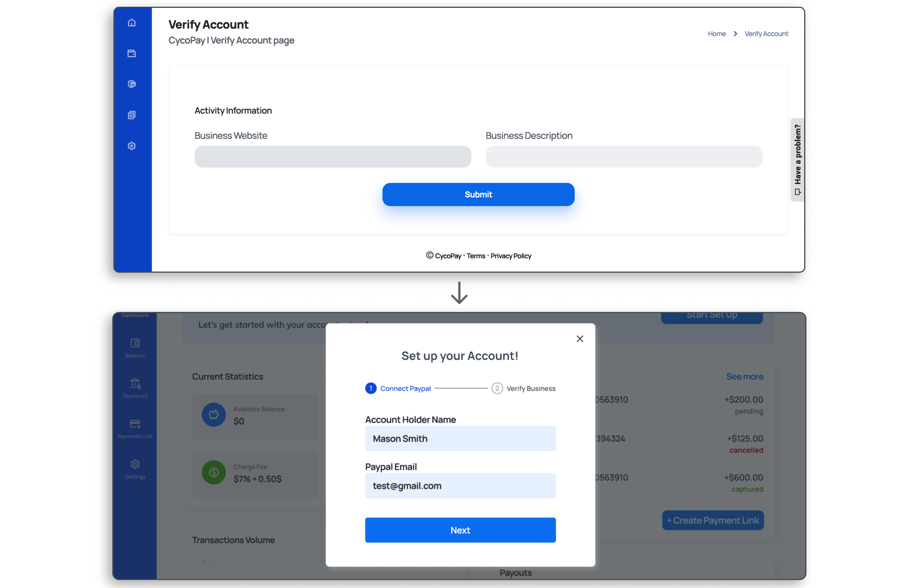Image resolution: width=912 pixels, height=588 pixels.
Task: Click the documents icon in top sidebar
Action: coord(132,115)
